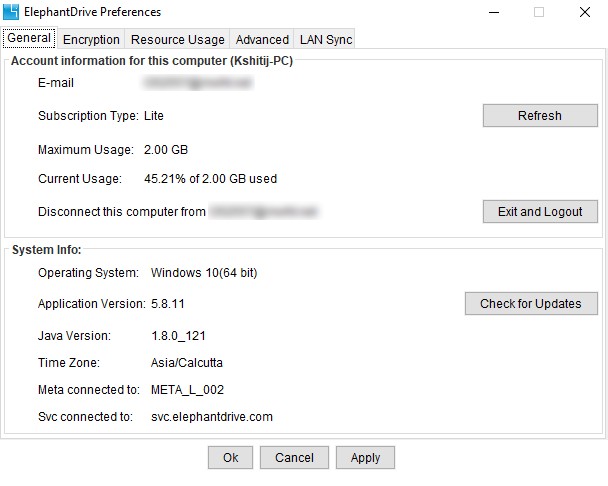608x486 pixels.
Task: Click the maximize window icon
Action: tap(539, 12)
